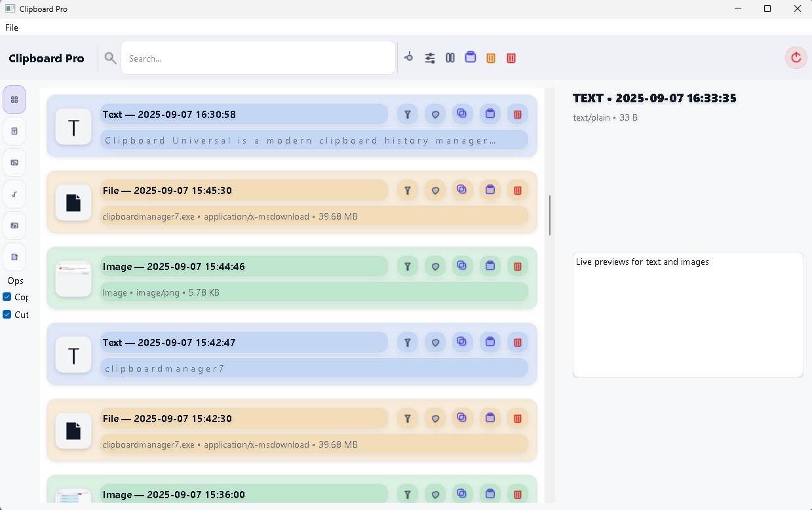Paste the Image 15:44:46 entry
Image resolution: width=812 pixels, height=510 pixels.
490,266
